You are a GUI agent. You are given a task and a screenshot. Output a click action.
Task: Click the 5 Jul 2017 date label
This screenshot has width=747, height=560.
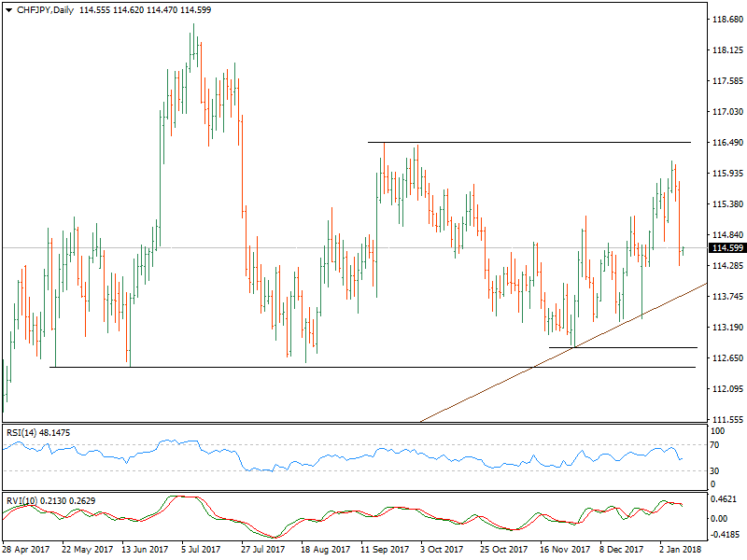(201, 550)
